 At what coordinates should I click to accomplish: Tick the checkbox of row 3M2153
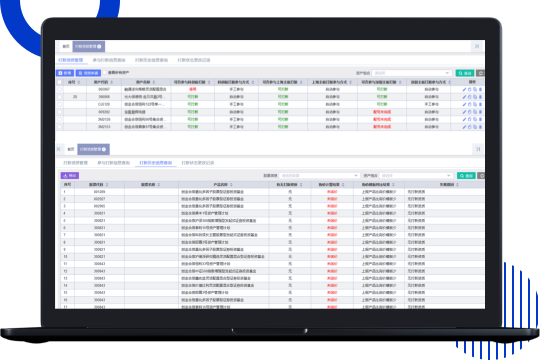coord(60,127)
